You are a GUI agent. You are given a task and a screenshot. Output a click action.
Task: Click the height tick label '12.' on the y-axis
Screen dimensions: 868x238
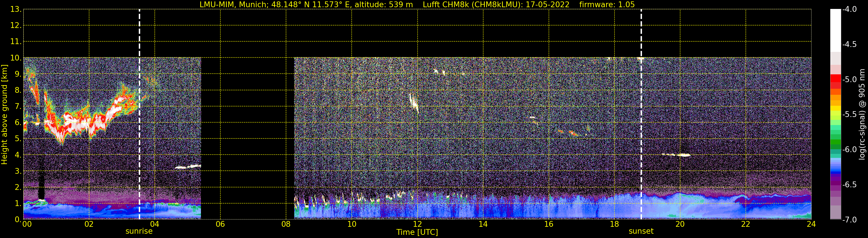(16, 26)
